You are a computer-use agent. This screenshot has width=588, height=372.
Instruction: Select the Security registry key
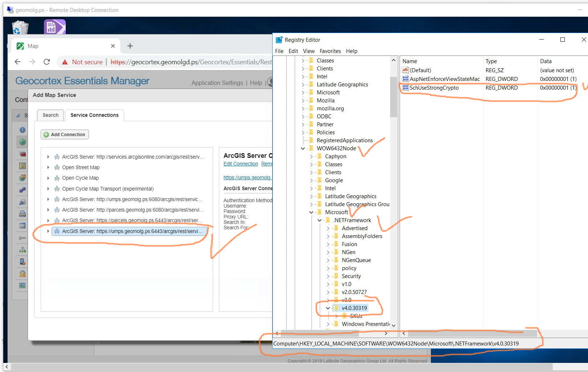(351, 276)
